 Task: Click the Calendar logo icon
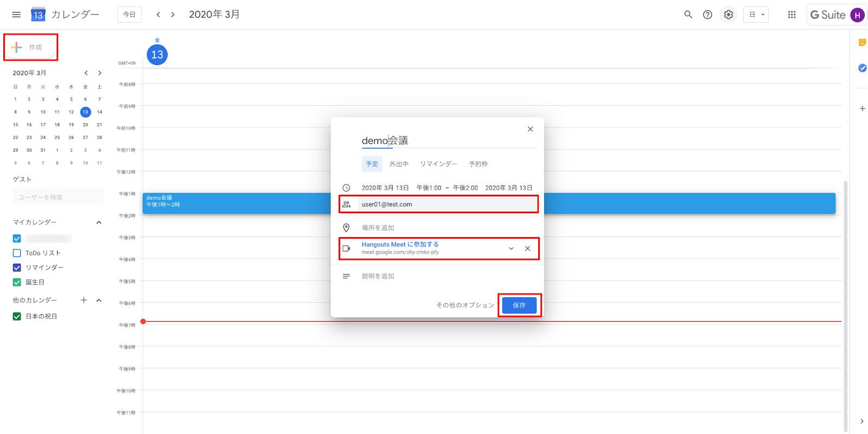pos(38,15)
